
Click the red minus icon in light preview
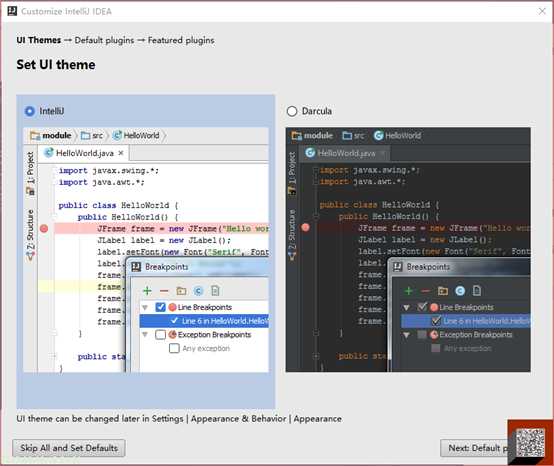(164, 291)
